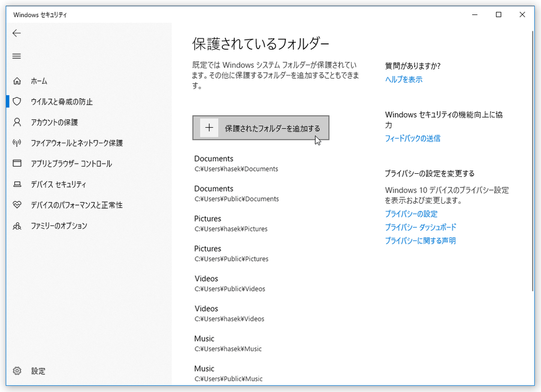Close the Windows セキュリティ window

522,14
